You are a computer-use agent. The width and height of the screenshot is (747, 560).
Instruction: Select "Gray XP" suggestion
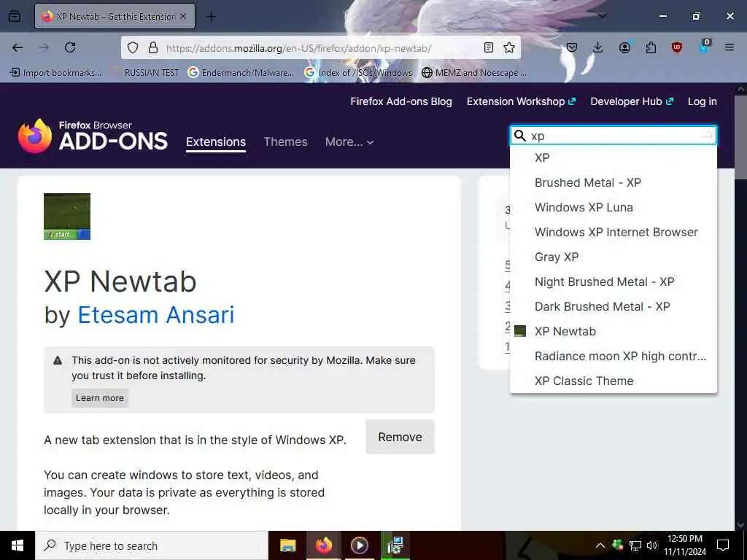613,257
